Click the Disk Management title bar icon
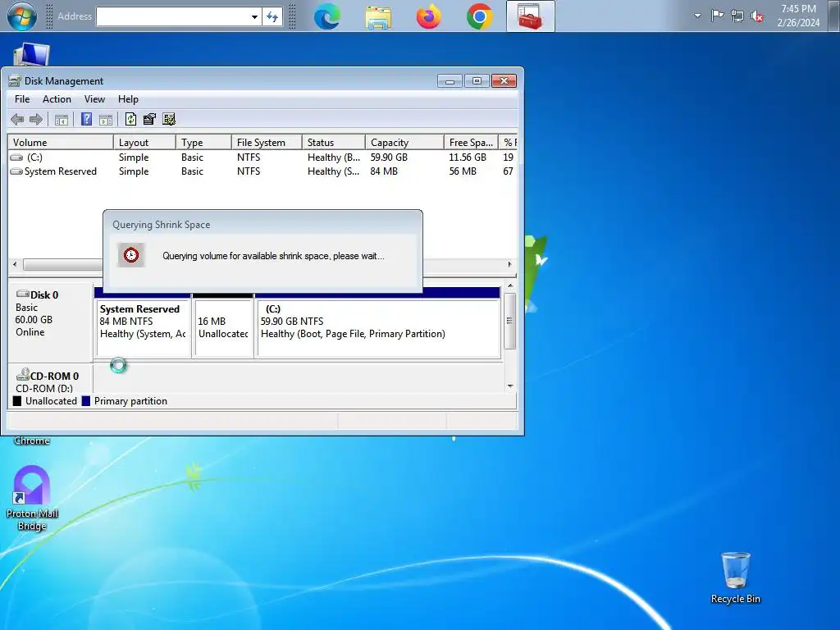 coord(15,81)
